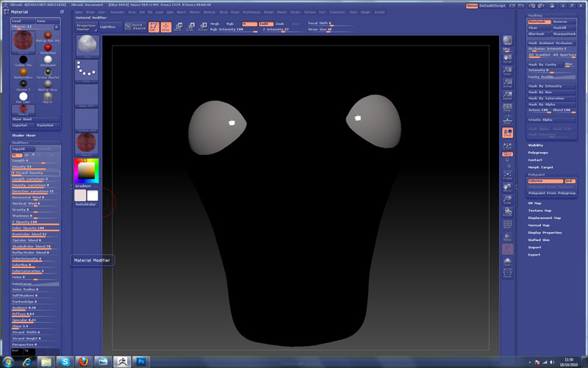Toggle the ViewMask button
Screen dimensions: 588x368
pyautogui.click(x=539, y=22)
